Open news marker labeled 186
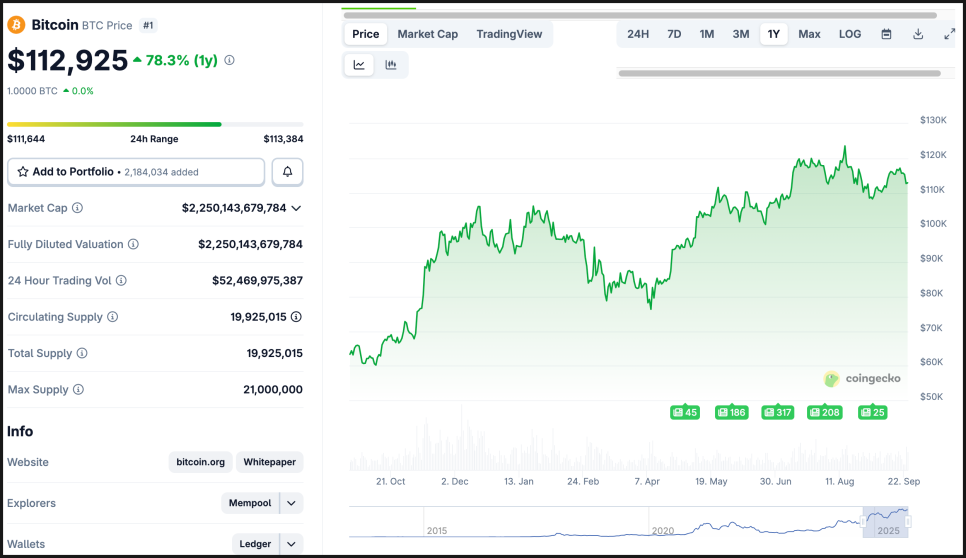This screenshot has width=966, height=558. pos(731,413)
